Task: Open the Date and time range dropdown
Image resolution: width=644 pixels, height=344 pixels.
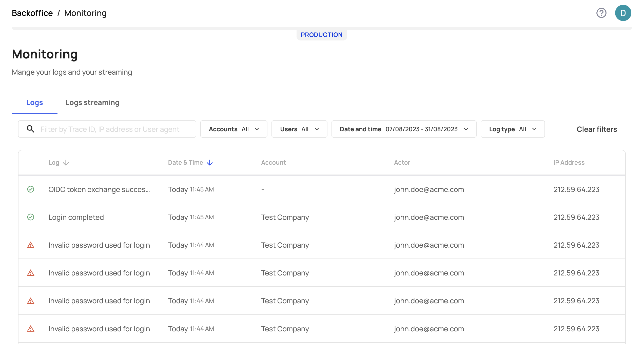Action: click(x=404, y=129)
